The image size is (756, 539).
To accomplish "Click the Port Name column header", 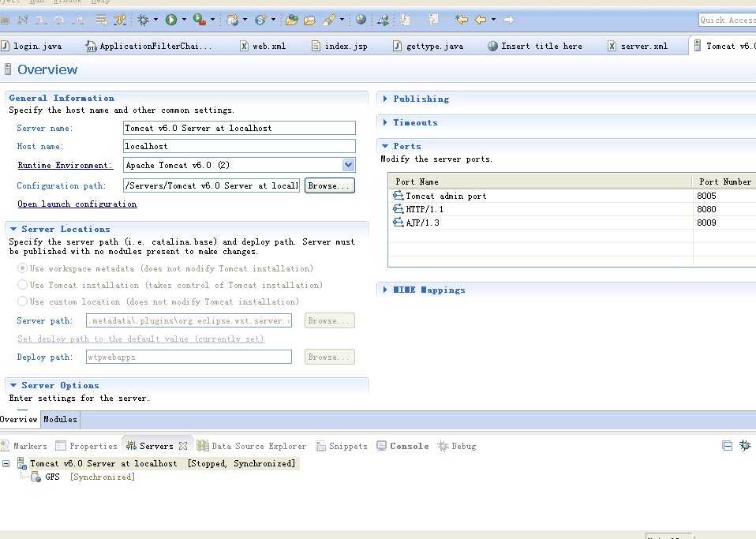I will pos(541,182).
